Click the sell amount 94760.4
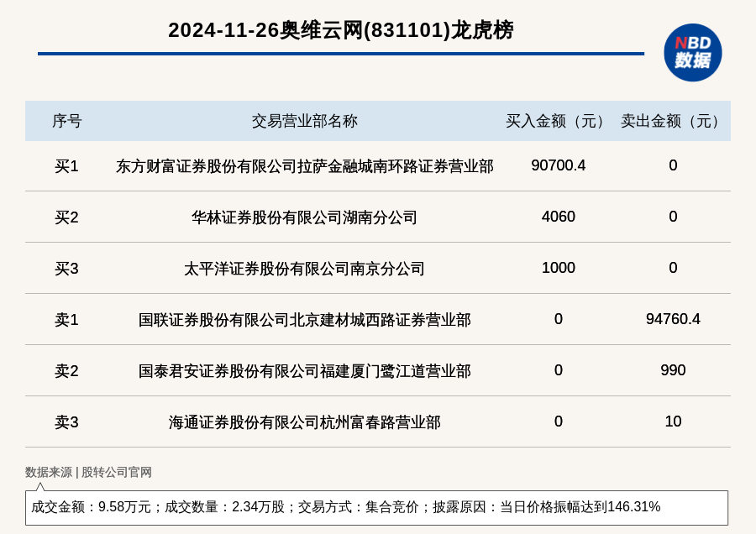756x534 pixels. point(673,318)
